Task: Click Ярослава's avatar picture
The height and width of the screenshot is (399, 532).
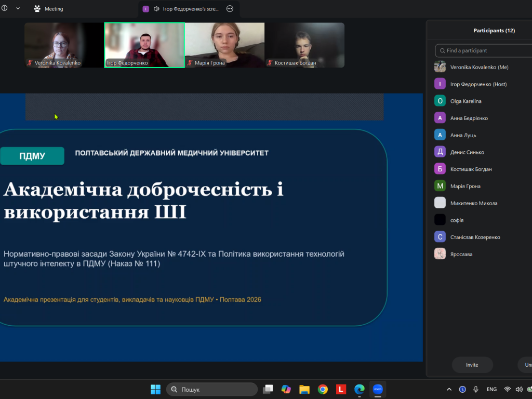Action: tap(440, 254)
